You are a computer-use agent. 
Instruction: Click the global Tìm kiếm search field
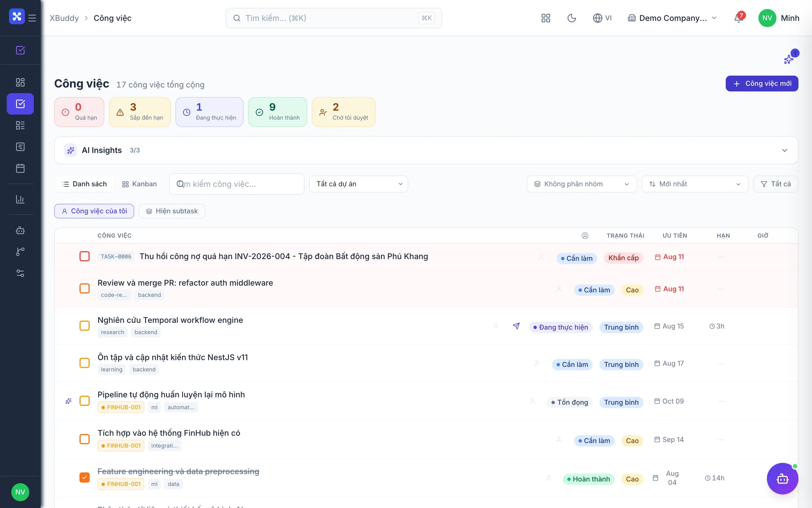point(334,18)
